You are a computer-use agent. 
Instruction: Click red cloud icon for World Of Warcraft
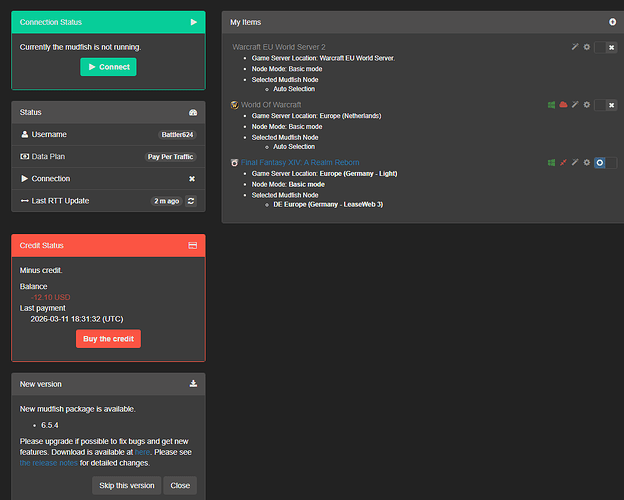point(563,105)
